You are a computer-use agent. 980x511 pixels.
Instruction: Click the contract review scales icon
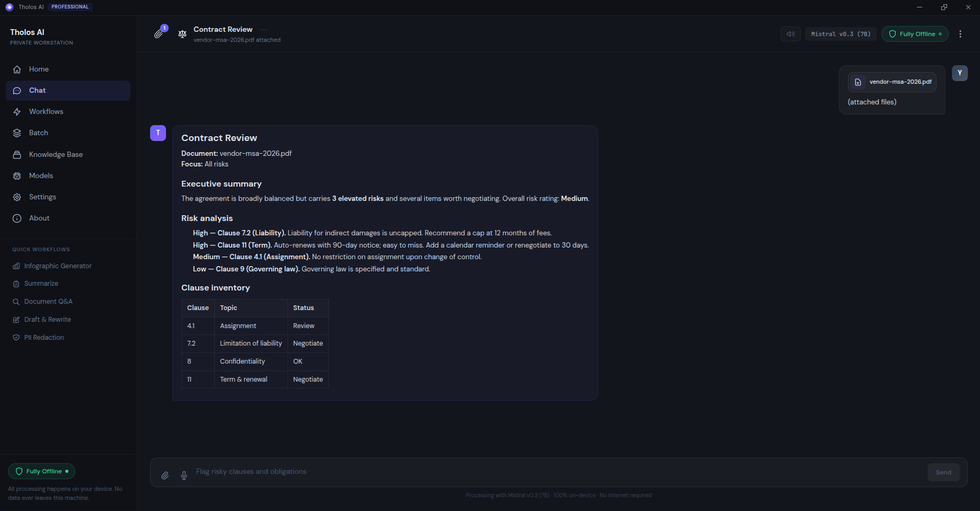point(182,34)
